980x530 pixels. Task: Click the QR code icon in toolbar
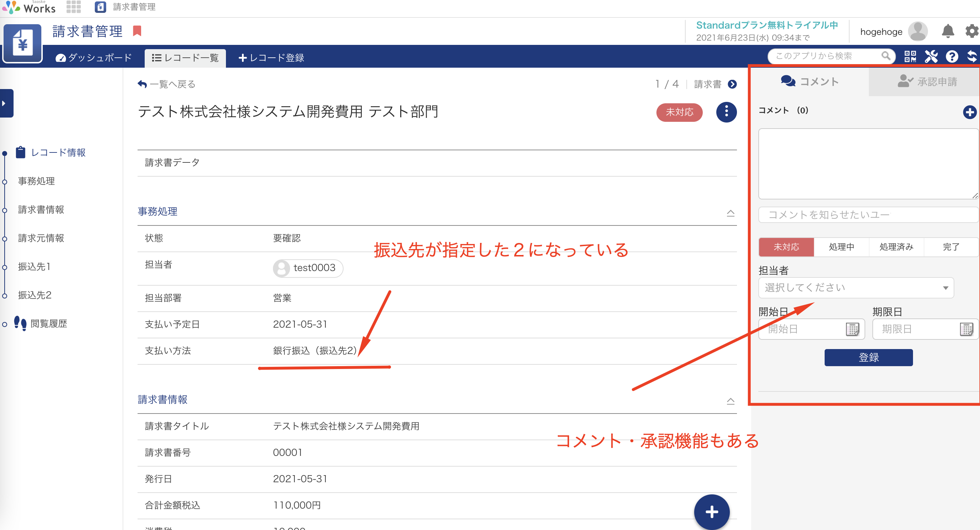coord(910,56)
